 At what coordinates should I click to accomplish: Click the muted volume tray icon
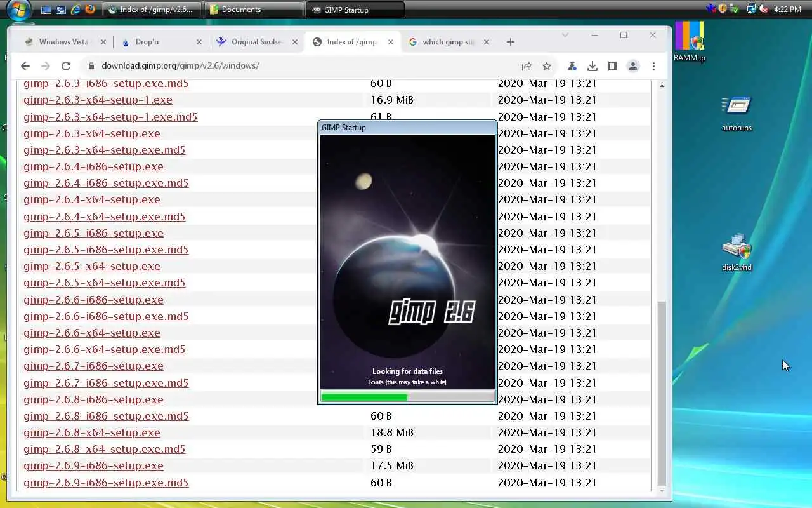pos(763,9)
